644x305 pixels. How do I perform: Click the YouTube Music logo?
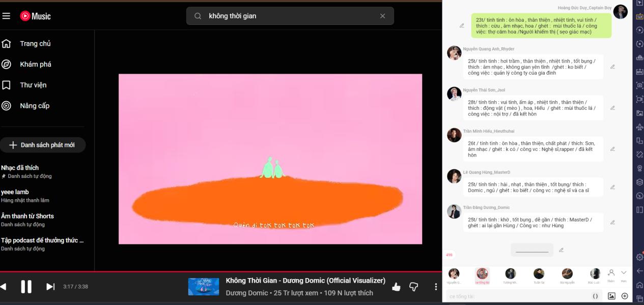(35, 16)
